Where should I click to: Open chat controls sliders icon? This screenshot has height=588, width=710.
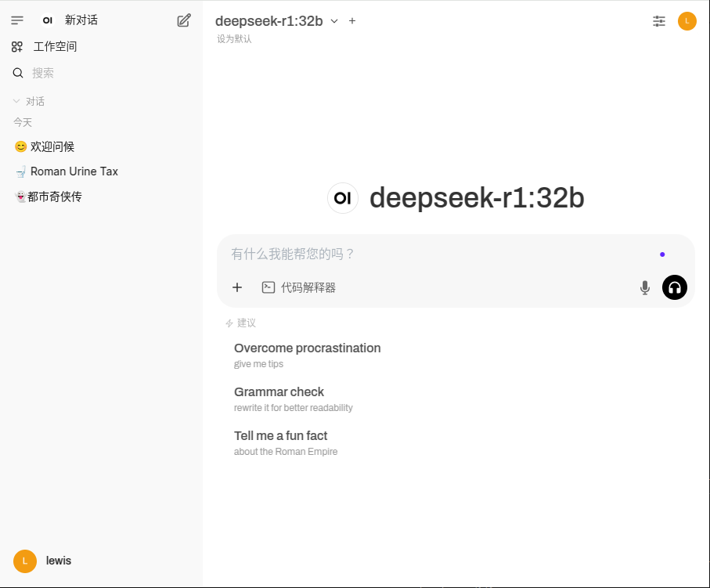[659, 21]
